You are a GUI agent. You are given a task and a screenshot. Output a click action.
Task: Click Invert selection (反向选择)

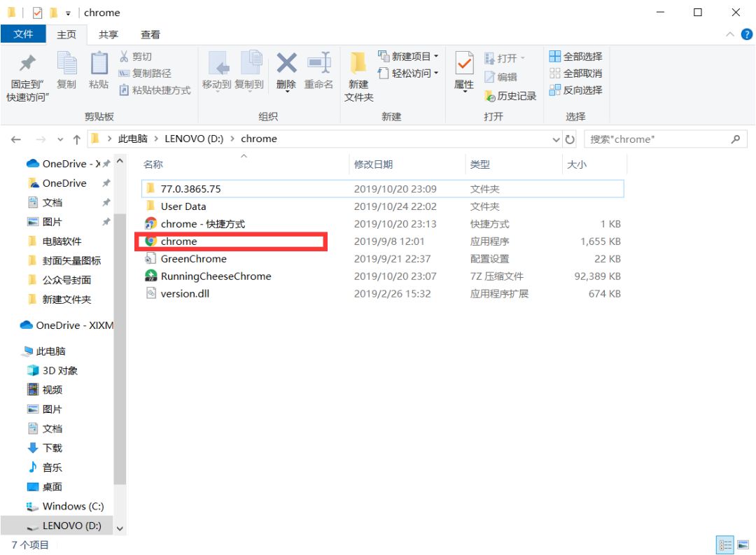pyautogui.click(x=575, y=90)
